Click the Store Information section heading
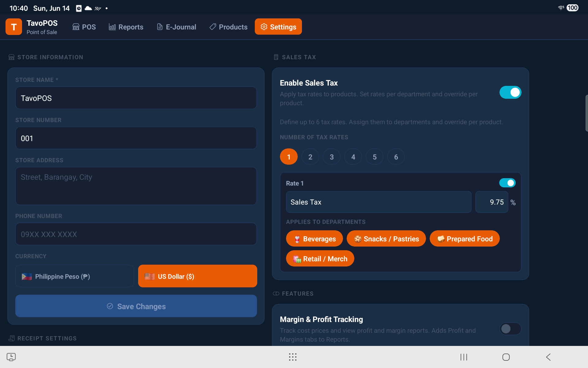Image resolution: width=588 pixels, height=368 pixels. 50,57
